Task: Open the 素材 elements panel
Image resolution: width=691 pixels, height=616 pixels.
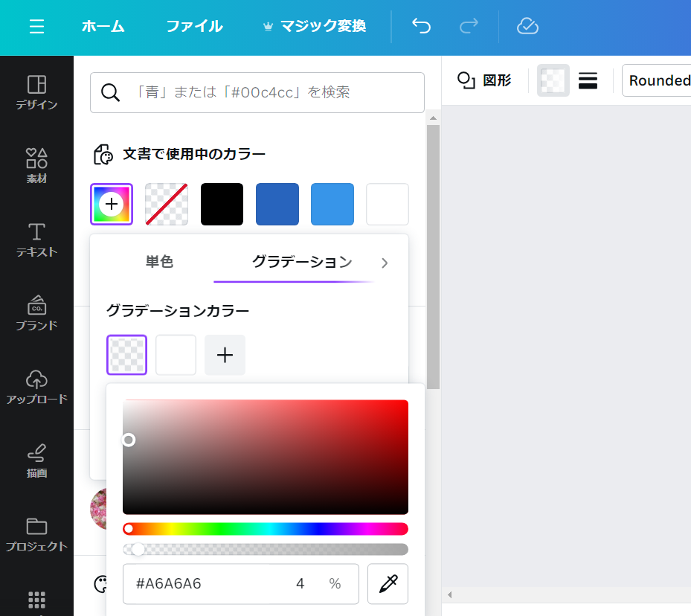Action: tap(36, 165)
